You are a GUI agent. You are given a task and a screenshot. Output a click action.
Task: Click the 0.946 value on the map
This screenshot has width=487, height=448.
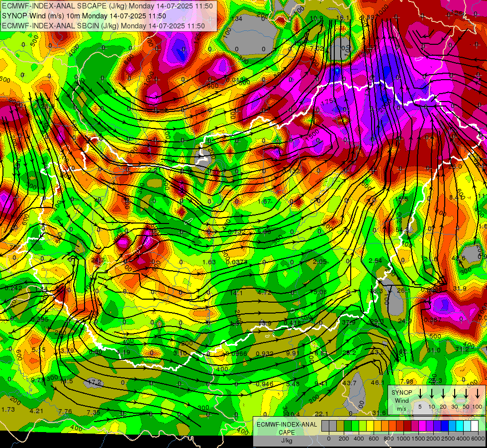[265, 384]
